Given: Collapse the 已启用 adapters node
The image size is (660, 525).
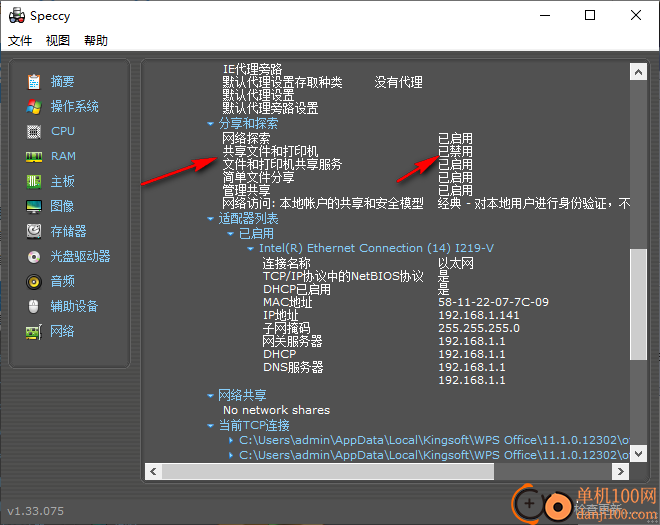Looking at the screenshot, I should (230, 234).
